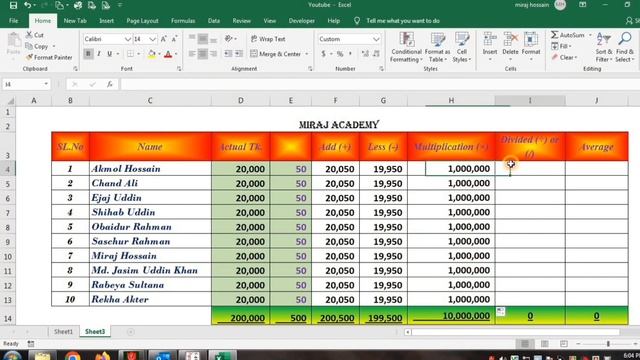Click the decrease decimal icon

(376, 54)
